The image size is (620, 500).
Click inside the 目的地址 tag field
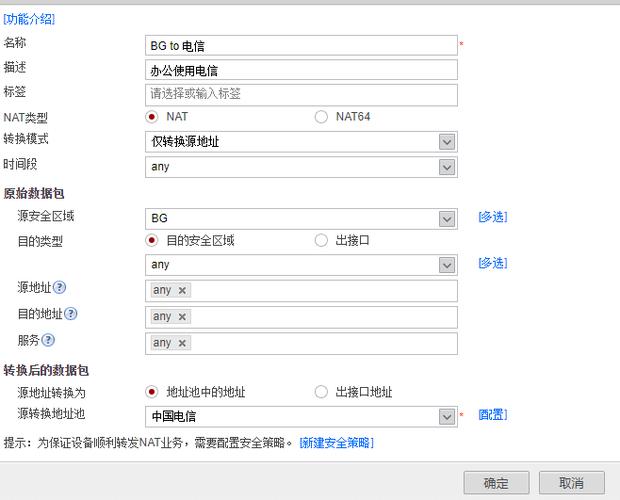[x=301, y=317]
